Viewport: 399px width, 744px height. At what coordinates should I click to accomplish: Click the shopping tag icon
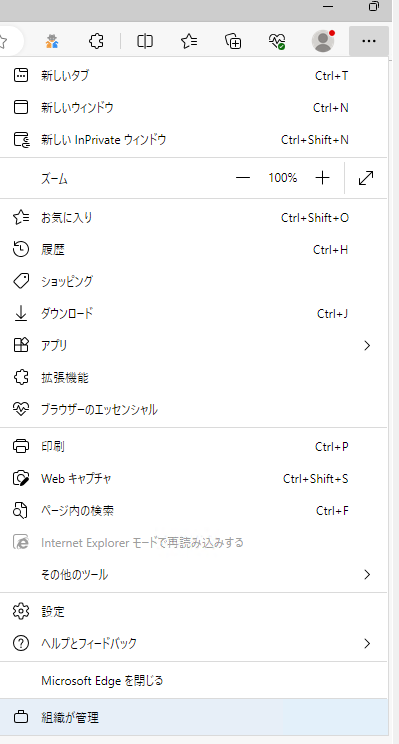(21, 281)
